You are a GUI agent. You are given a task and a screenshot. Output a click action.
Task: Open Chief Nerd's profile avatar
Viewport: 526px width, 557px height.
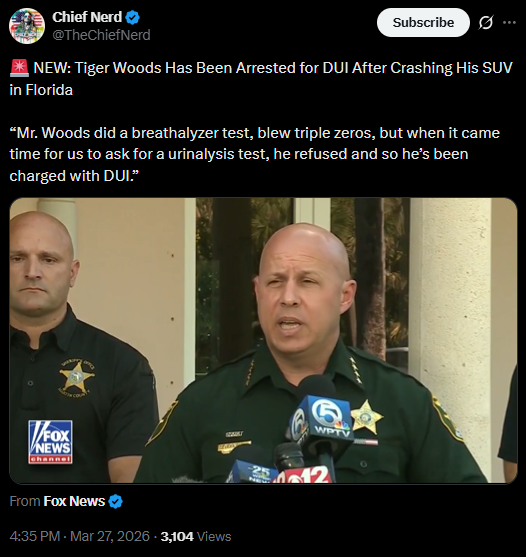pos(27,26)
